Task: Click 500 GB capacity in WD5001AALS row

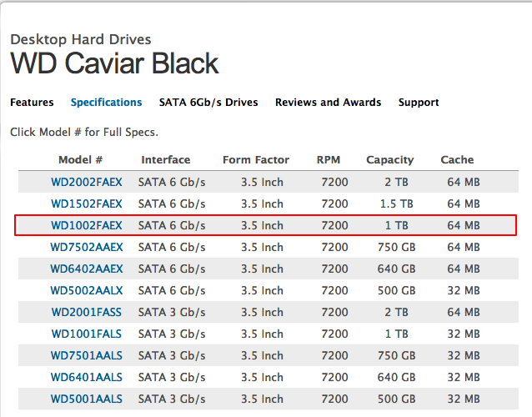Action: point(397,399)
